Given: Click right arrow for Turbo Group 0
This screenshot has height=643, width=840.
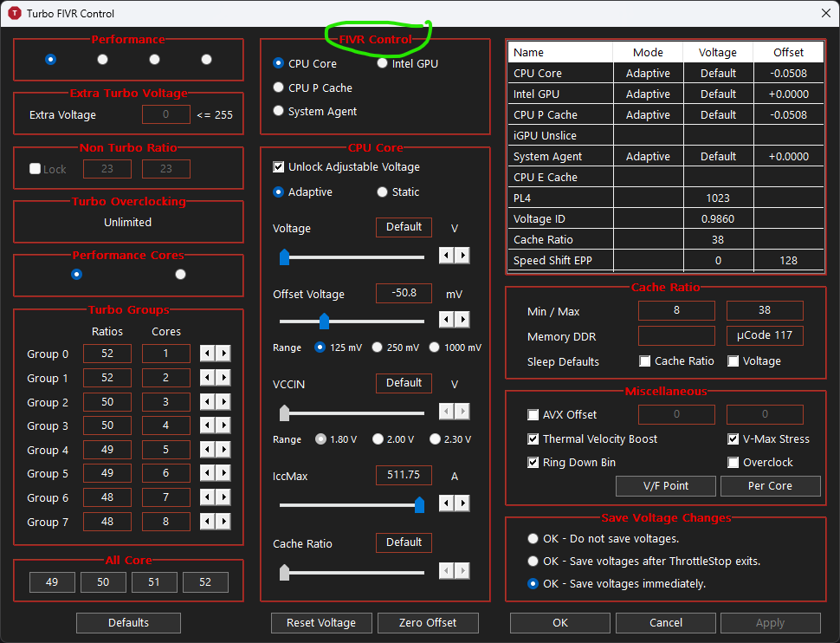Looking at the screenshot, I should coord(224,353).
